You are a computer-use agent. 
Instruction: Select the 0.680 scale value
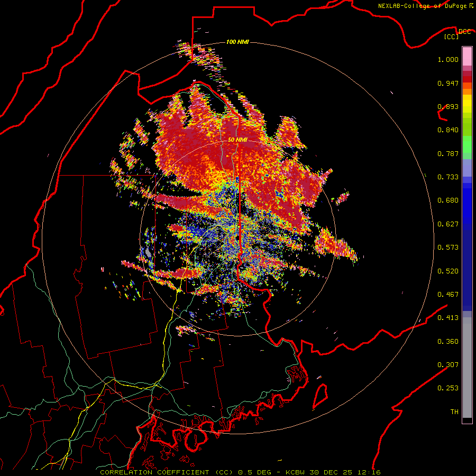(x=448, y=200)
